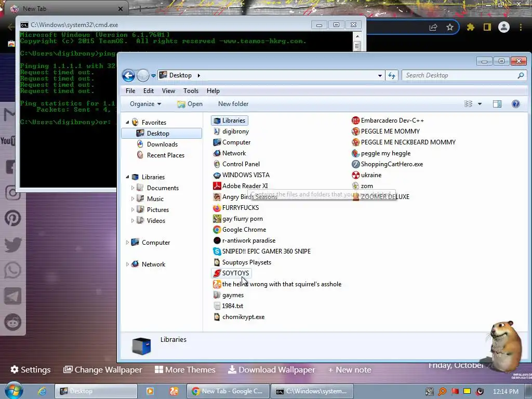
Task: Open the Chrome extensions puzzle icon
Action: tap(471, 27)
